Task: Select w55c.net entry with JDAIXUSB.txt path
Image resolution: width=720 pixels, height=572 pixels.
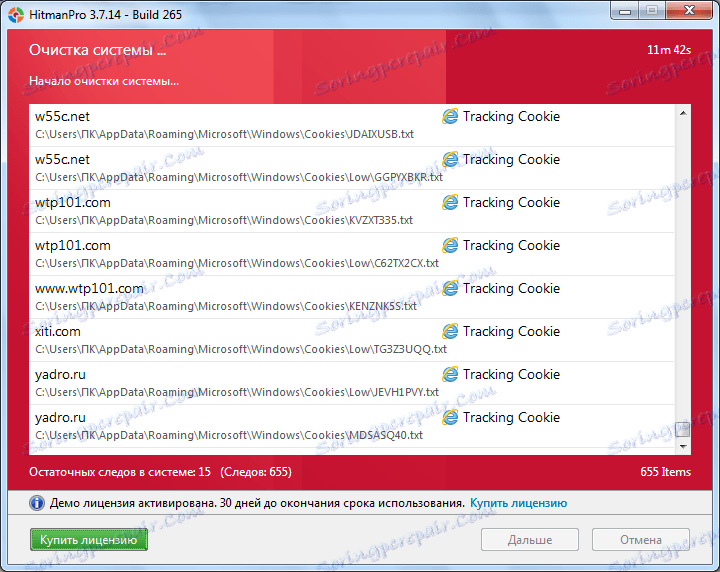Action: (352, 125)
